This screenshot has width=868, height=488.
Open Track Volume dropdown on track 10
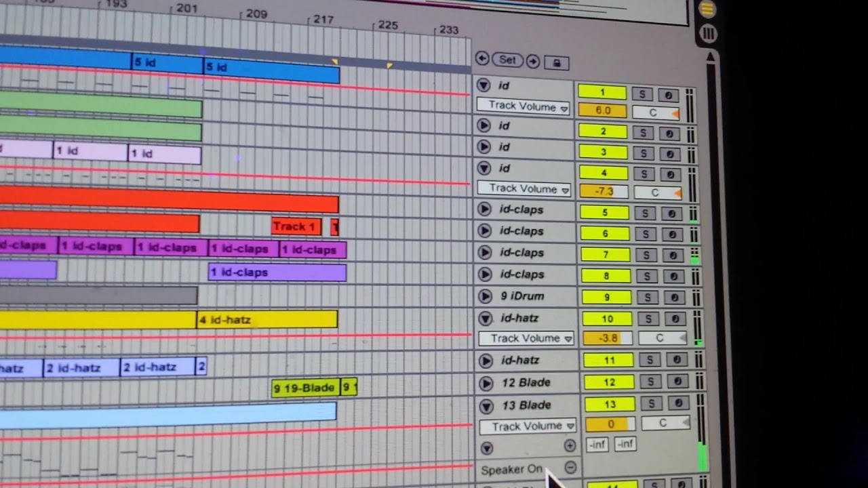coord(526,338)
